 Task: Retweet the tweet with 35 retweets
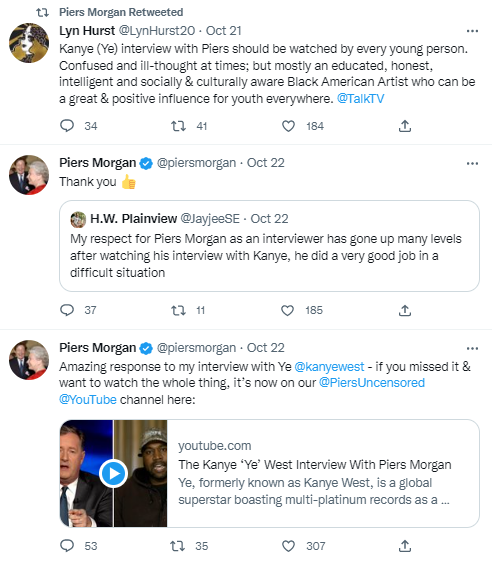pyautogui.click(x=177, y=546)
